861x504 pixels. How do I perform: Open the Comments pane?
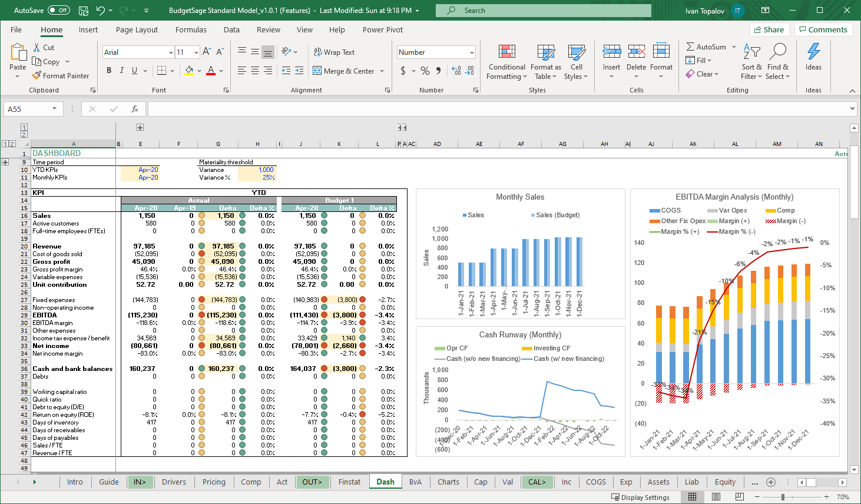pyautogui.click(x=822, y=29)
